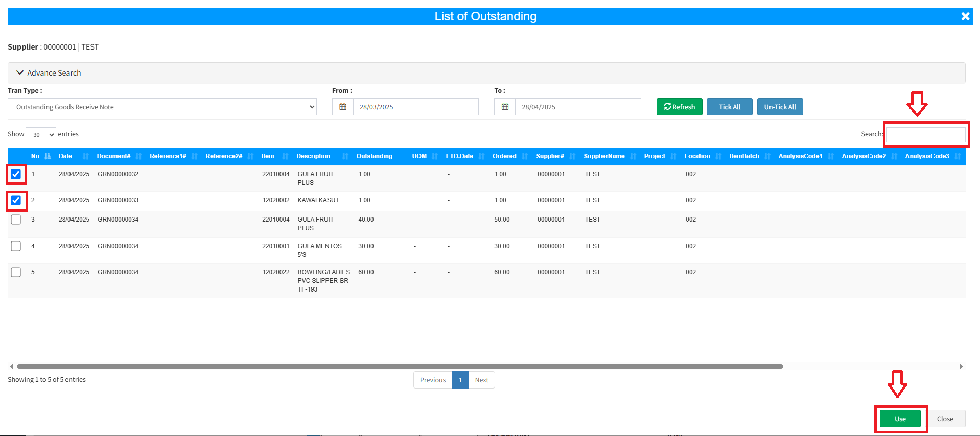Screen dimensions: 980x436
Task: Click the Tick All button
Action: [x=729, y=107]
